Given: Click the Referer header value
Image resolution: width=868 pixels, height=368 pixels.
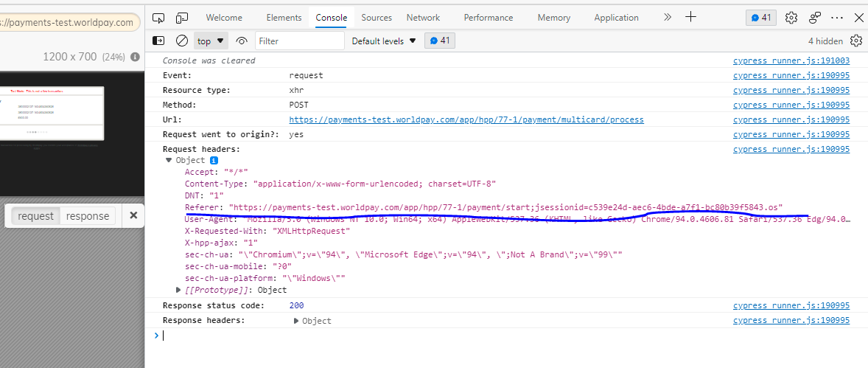Looking at the screenshot, I should tap(506, 207).
